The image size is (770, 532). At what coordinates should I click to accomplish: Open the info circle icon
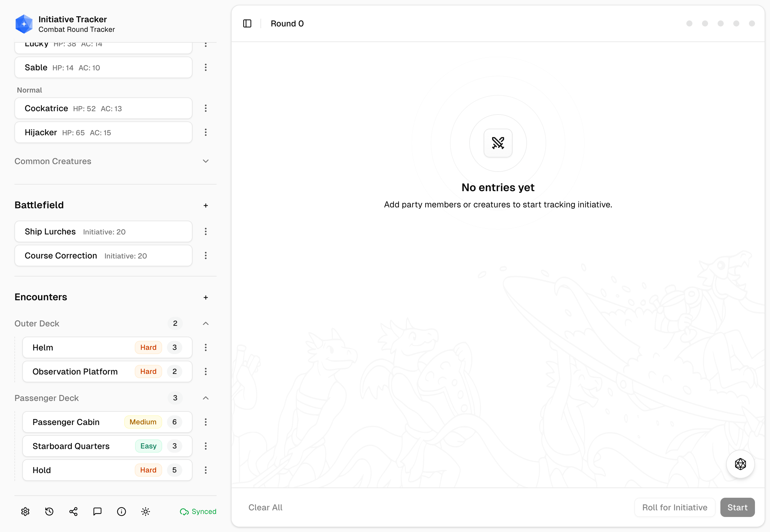(122, 511)
